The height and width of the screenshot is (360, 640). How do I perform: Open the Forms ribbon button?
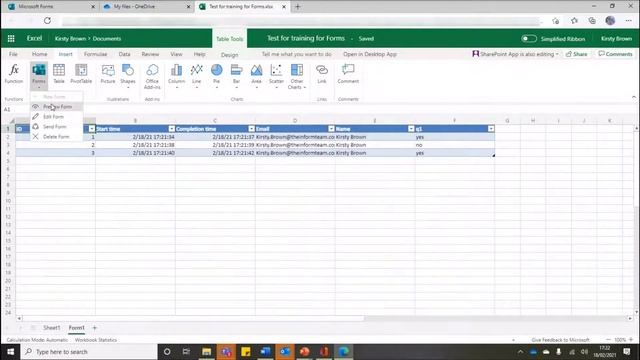point(39,76)
